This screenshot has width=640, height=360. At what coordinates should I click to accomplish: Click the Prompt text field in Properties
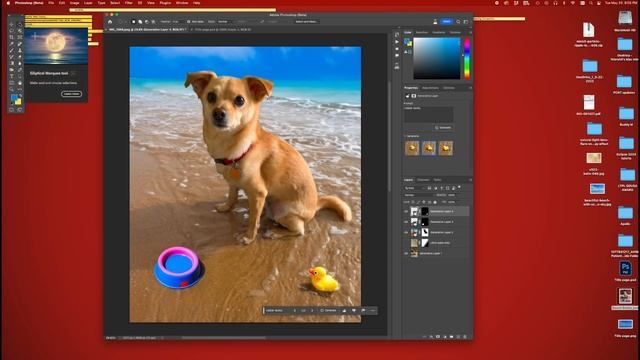click(x=429, y=115)
